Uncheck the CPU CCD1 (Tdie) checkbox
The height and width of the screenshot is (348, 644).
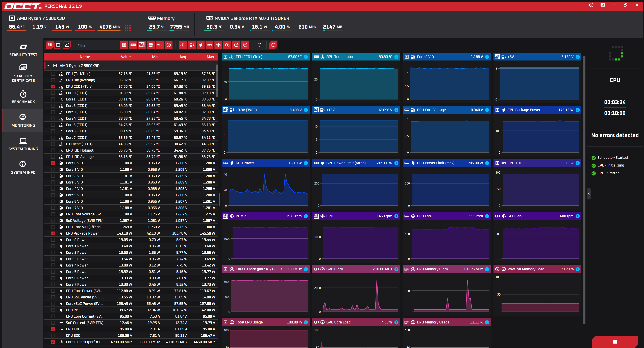(53, 87)
